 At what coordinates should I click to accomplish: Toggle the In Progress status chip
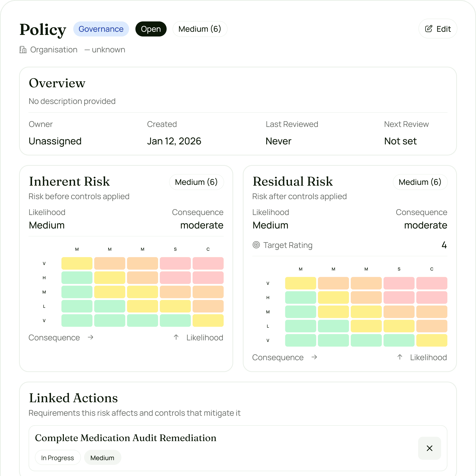click(58, 458)
